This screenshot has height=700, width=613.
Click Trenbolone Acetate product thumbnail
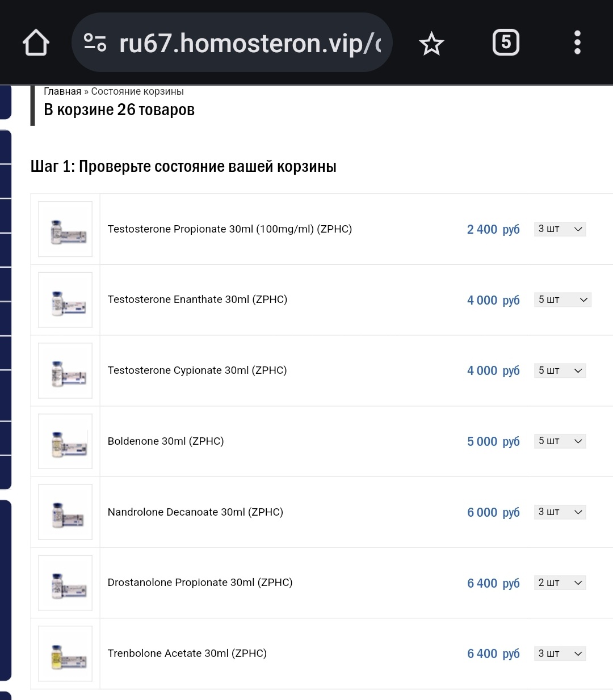point(65,653)
